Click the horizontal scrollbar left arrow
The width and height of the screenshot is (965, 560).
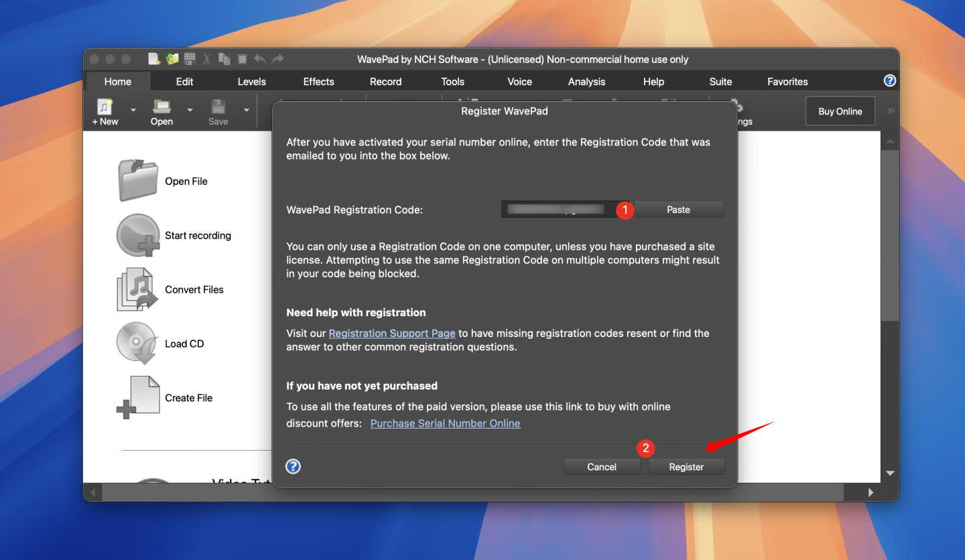[x=93, y=492]
